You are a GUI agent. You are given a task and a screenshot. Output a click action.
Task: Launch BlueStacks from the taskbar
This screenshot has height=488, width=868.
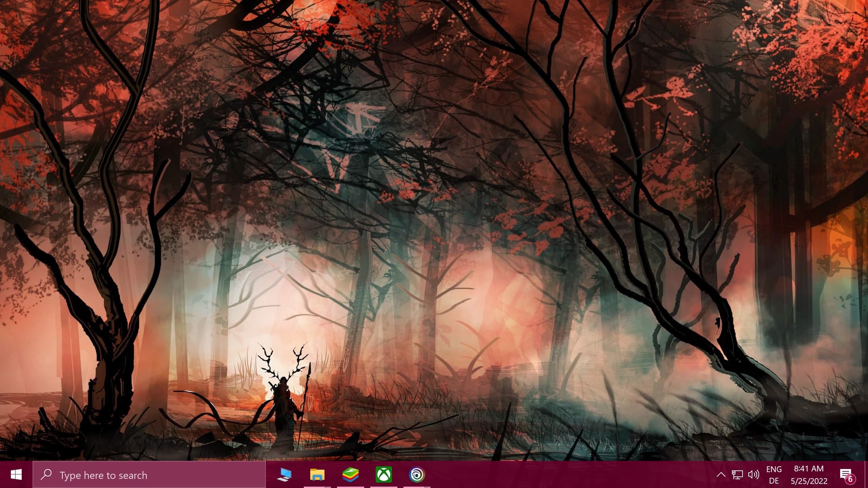tap(350, 474)
